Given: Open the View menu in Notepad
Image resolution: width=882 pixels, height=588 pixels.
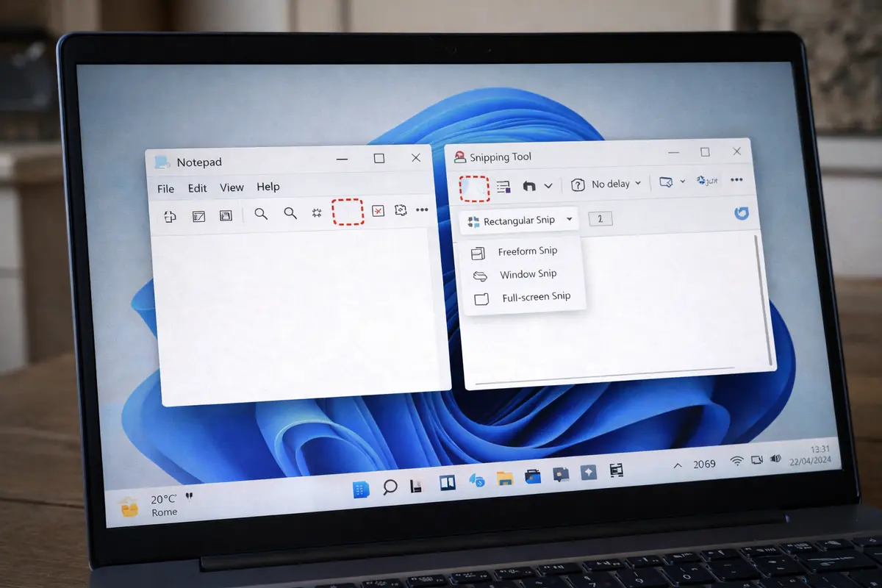Looking at the screenshot, I should 232,187.
